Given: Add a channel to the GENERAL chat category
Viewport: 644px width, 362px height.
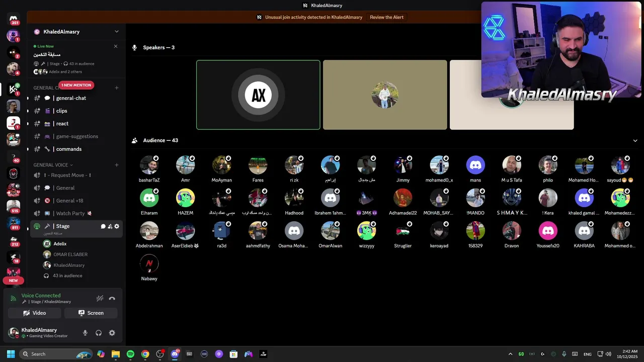Looking at the screenshot, I should click(117, 87).
